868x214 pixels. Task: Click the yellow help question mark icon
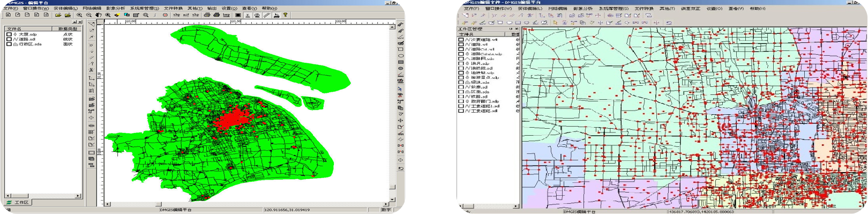[285, 15]
